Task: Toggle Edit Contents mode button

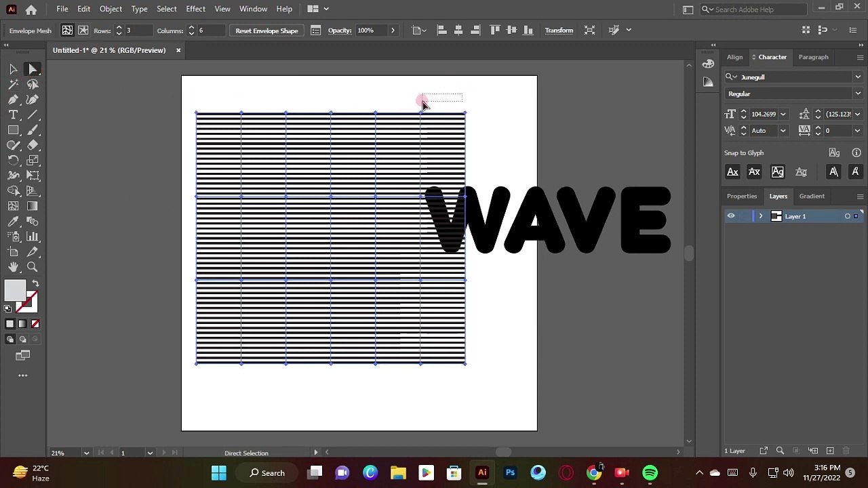Action: pyautogui.click(x=83, y=30)
